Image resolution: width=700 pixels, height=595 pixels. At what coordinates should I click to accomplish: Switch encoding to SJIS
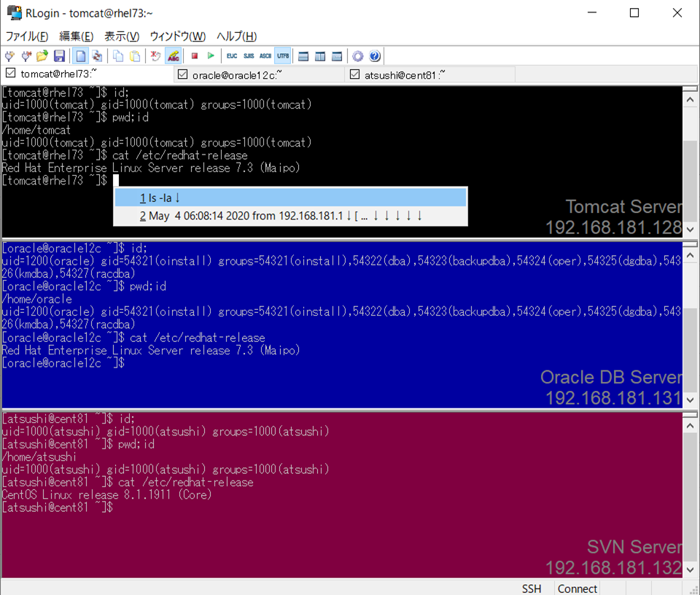tap(249, 56)
